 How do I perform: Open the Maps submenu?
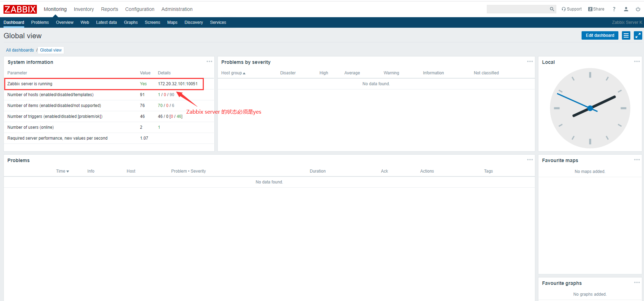[x=172, y=22]
